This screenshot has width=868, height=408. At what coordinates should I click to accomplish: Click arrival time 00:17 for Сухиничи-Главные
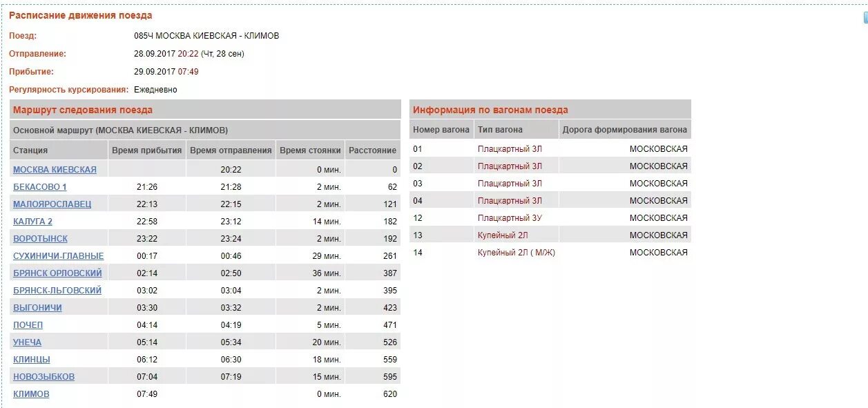(147, 256)
